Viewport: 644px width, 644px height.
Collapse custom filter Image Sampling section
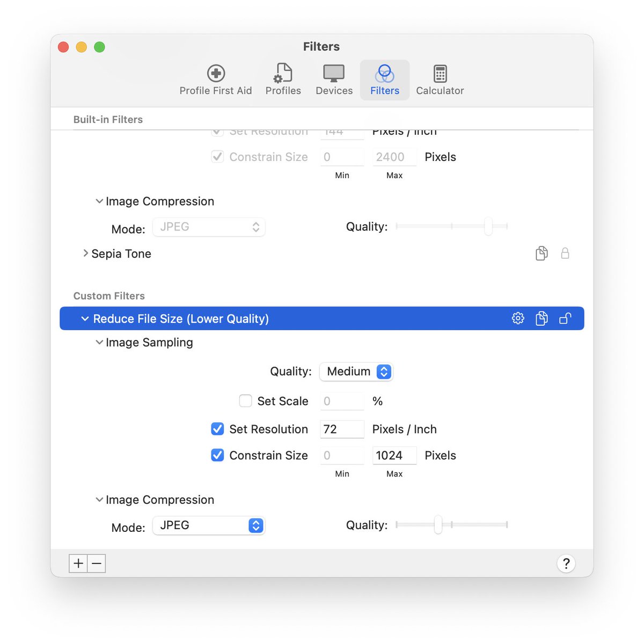[x=99, y=342]
